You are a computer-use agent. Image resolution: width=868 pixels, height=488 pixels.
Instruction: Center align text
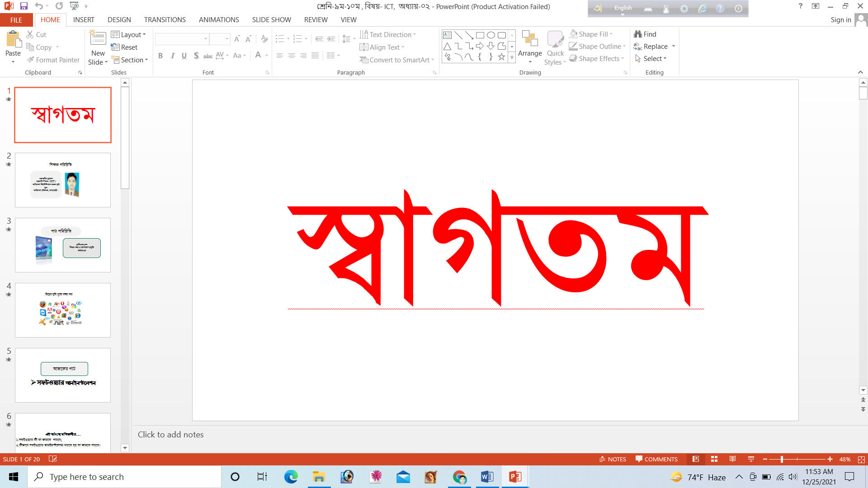pyautogui.click(x=292, y=56)
